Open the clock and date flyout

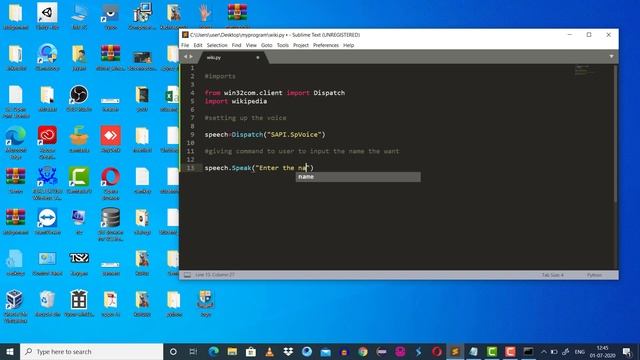(x=602, y=351)
